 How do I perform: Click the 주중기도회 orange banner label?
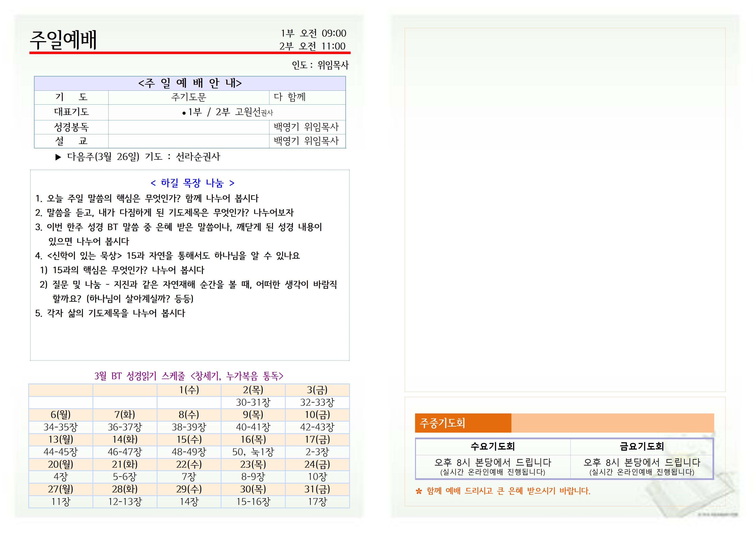tap(442, 423)
